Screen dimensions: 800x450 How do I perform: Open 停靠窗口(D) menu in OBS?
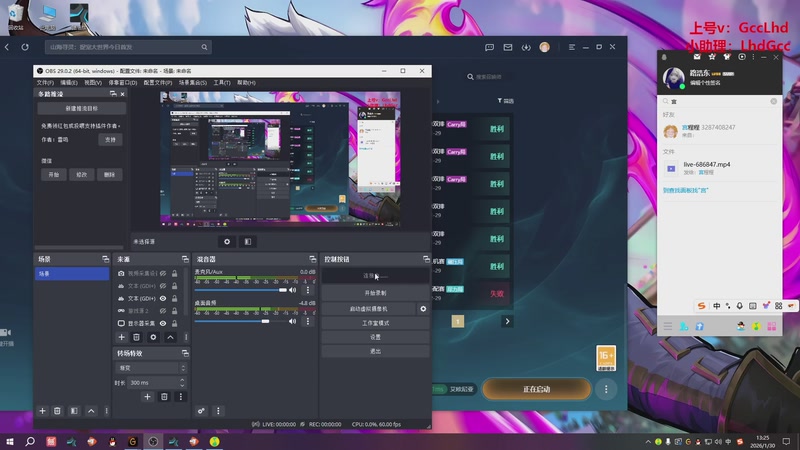click(123, 83)
